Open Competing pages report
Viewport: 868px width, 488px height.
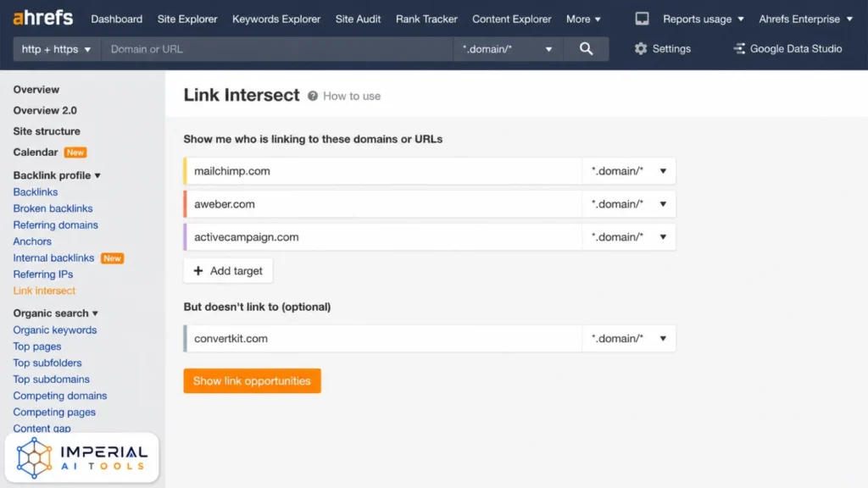coord(54,413)
